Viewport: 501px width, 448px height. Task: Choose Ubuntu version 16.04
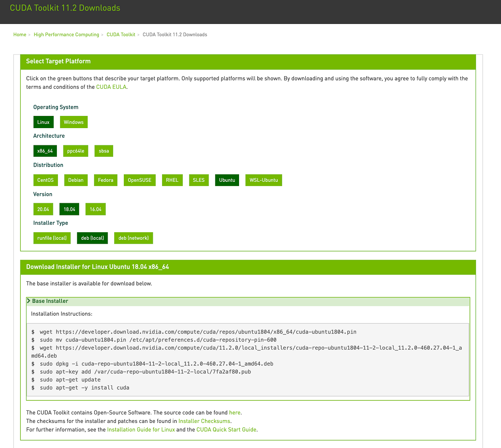[95, 209]
